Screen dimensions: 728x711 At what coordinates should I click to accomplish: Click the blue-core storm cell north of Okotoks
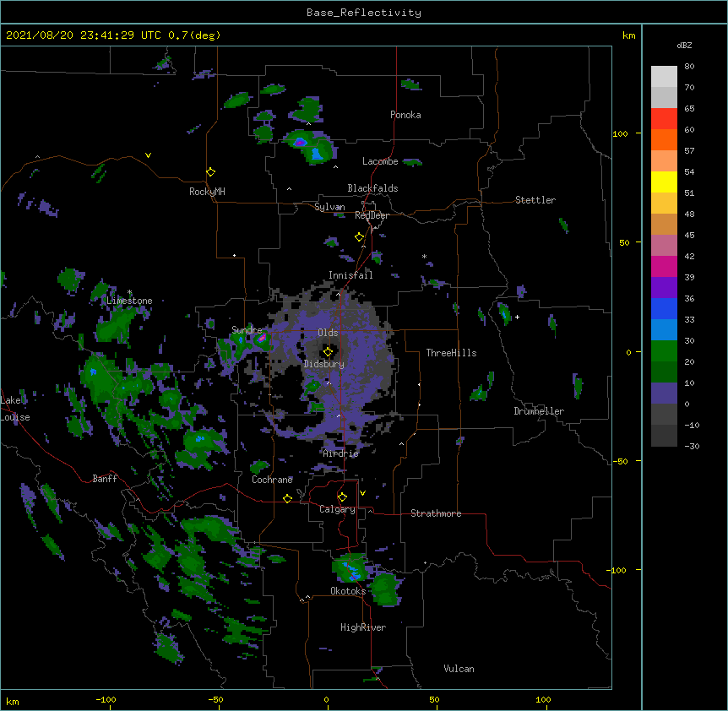coord(350,568)
